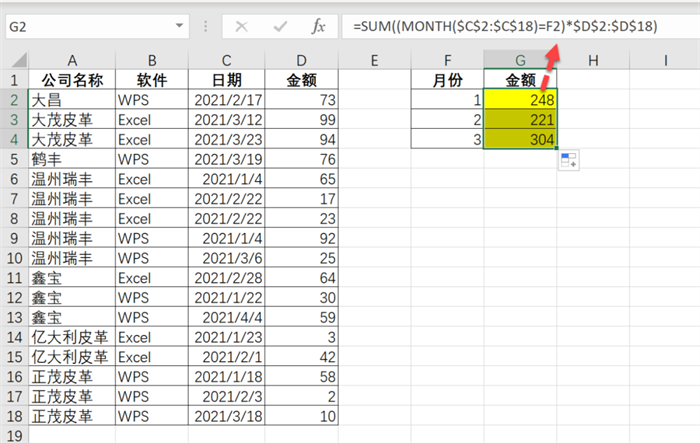The height and width of the screenshot is (443, 700).
Task: Select column header G
Action: tap(520, 60)
